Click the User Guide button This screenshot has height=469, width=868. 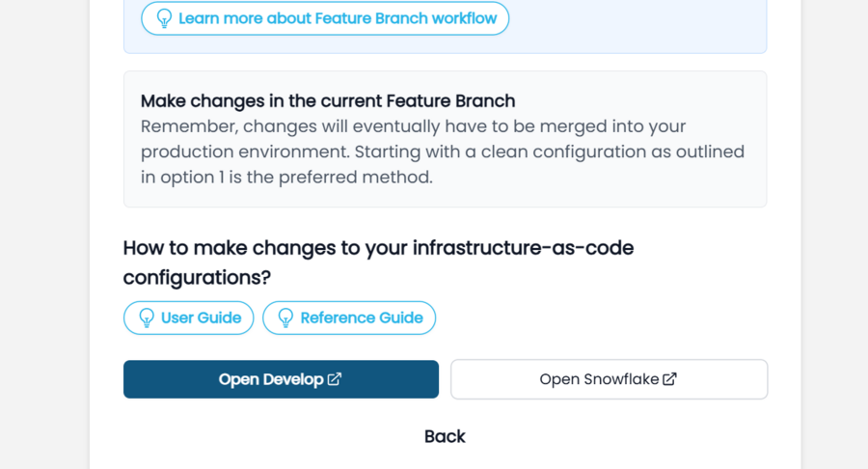(x=188, y=317)
